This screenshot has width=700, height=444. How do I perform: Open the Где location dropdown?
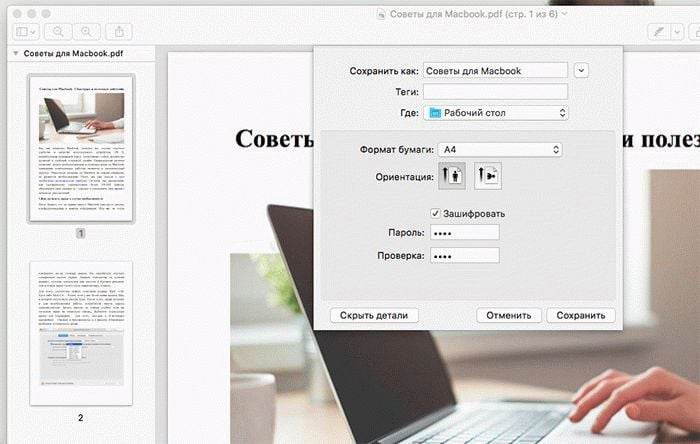(x=496, y=113)
